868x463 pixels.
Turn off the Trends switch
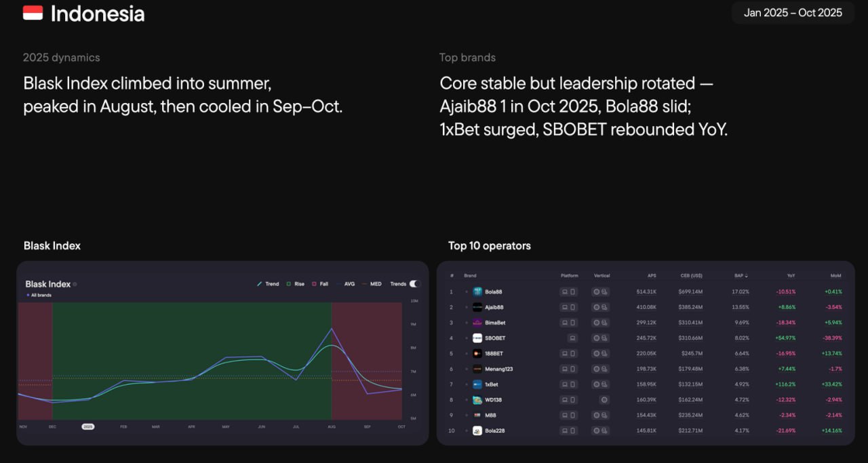pos(415,284)
